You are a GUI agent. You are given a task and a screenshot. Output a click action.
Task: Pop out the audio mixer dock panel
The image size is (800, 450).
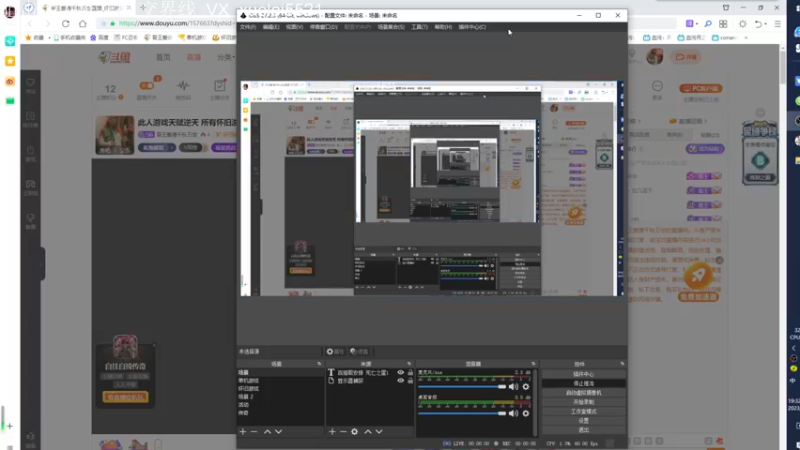(x=533, y=364)
